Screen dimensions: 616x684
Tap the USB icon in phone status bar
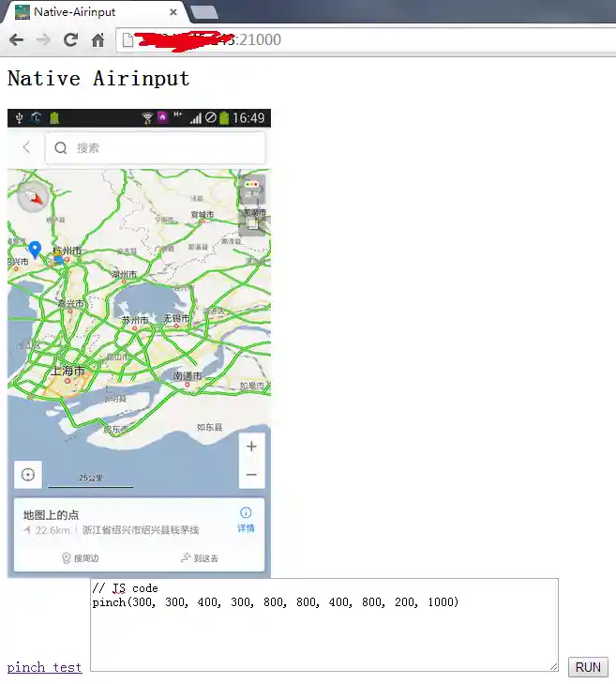click(x=19, y=118)
